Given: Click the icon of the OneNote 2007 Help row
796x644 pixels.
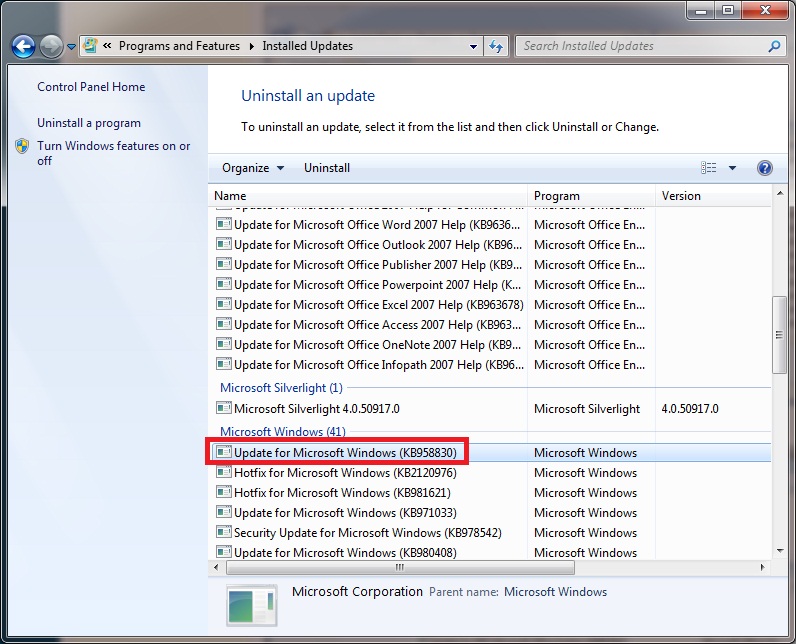Looking at the screenshot, I should 223,344.
